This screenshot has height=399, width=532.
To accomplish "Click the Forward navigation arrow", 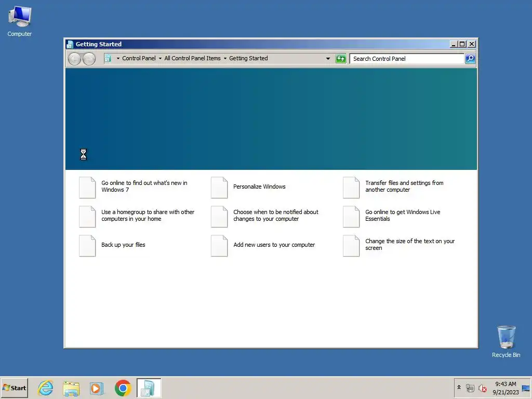I will [89, 59].
